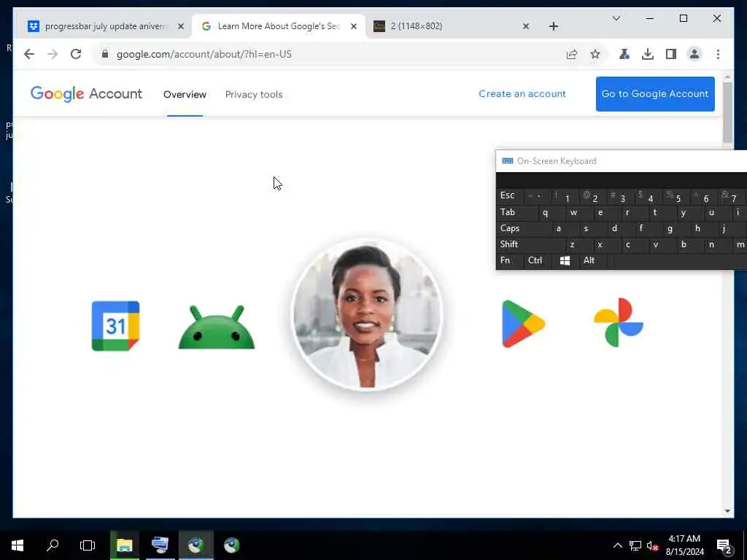The image size is (747, 560).
Task: Click the Google Photos pinwheel icon
Action: click(x=619, y=322)
